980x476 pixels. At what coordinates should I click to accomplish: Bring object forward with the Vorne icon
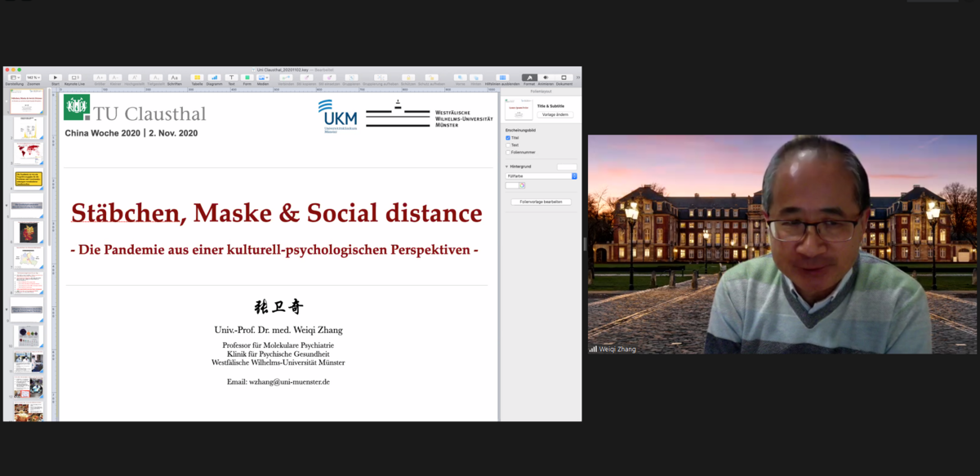[461, 78]
